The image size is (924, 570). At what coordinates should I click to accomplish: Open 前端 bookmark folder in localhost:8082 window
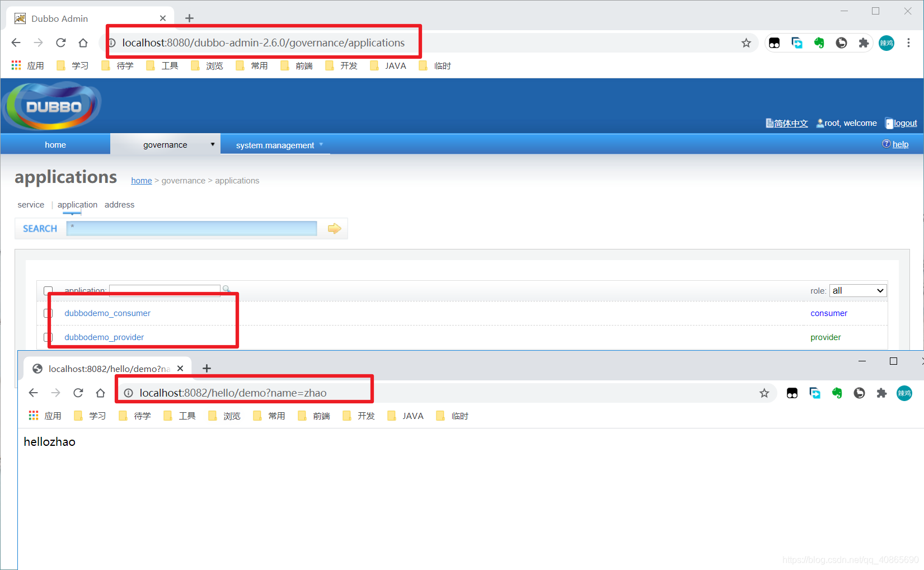point(314,416)
